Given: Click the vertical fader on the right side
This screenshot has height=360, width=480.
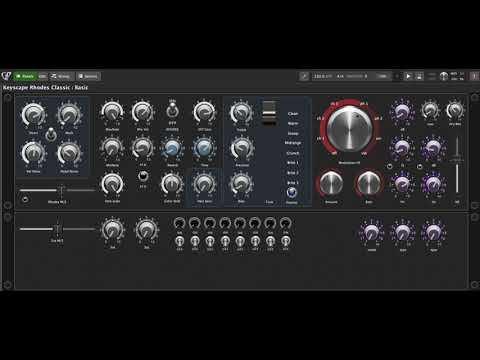Looking at the screenshot, I should click(457, 161).
